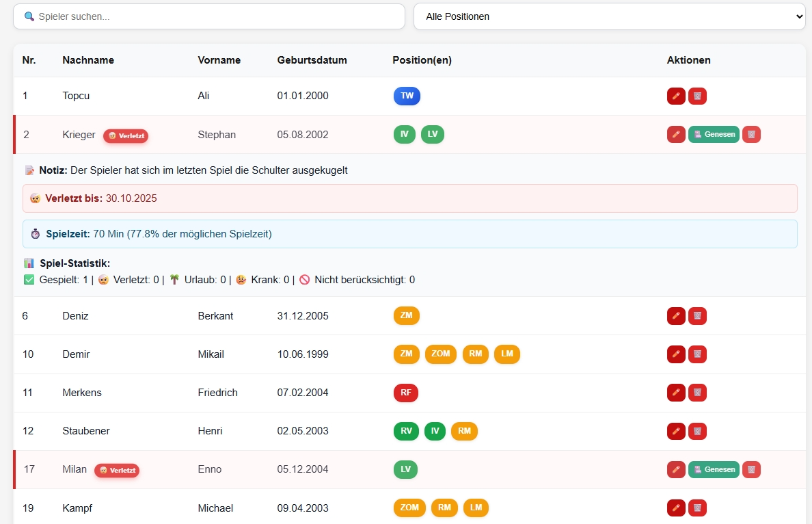Delete player Demir with trash icon
The image size is (812, 524).
(697, 354)
